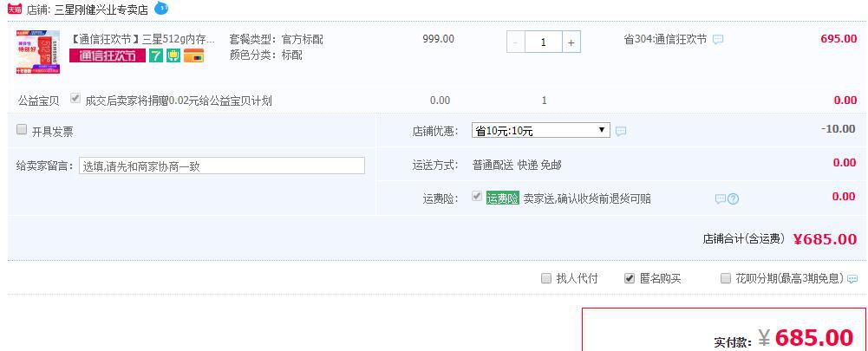Click the quantity input field showing 1

click(x=544, y=42)
